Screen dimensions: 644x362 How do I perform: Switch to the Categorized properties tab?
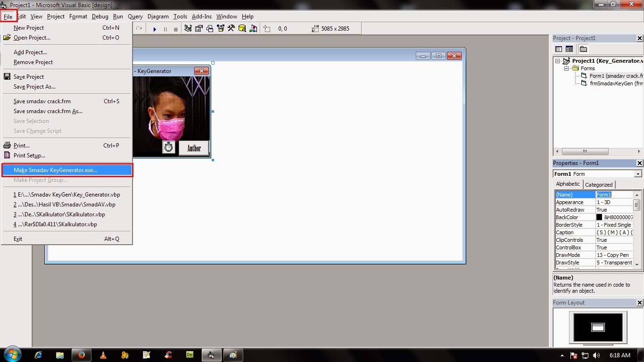[599, 185]
